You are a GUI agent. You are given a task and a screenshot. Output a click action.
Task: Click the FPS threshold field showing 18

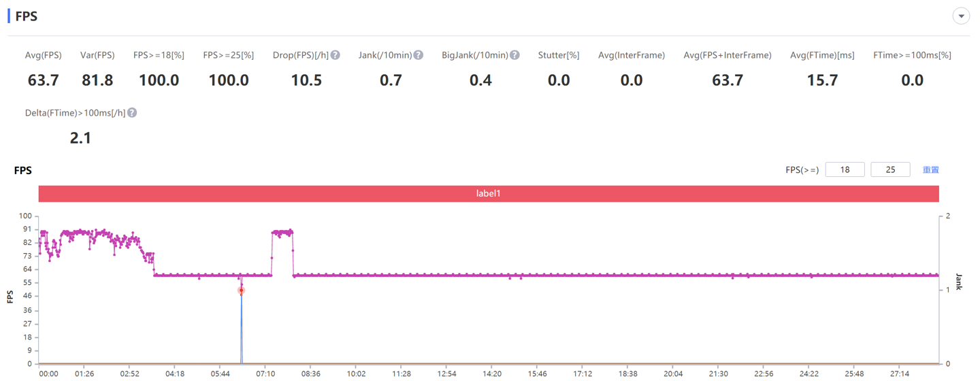point(845,169)
